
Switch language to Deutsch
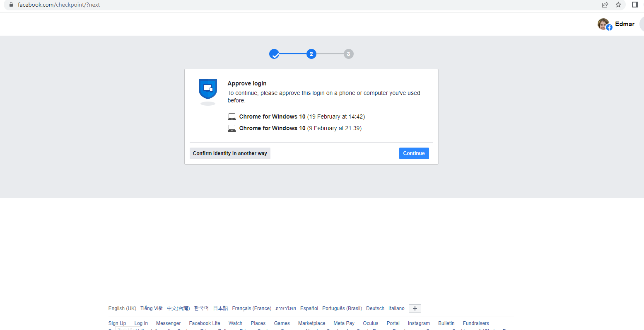coord(375,308)
